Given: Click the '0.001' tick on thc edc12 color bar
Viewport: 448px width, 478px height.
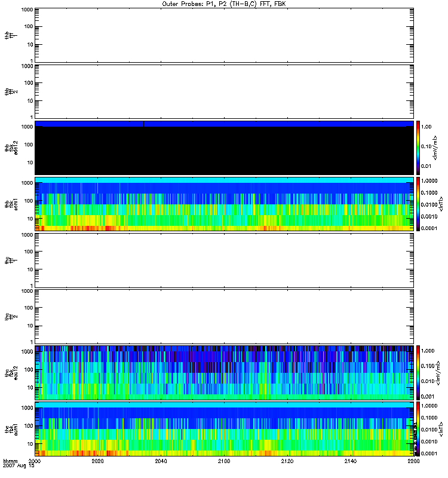Looking at the screenshot, I should [x=428, y=396].
